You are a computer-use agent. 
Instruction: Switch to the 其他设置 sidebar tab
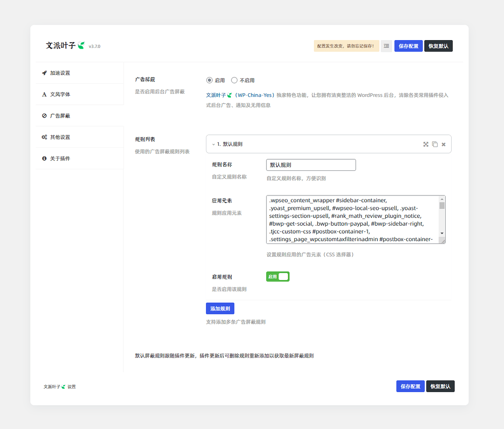click(60, 137)
